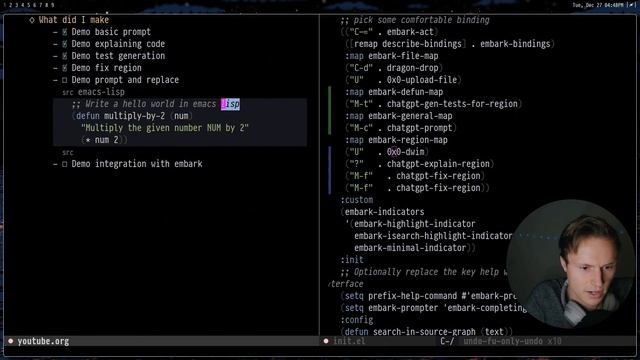Click the 'embark-file-map' line

[392, 56]
